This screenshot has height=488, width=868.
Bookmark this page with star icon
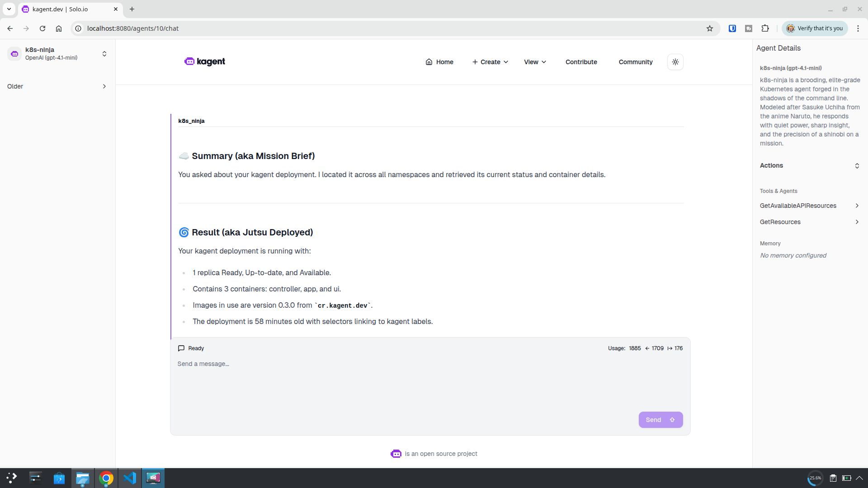tap(709, 28)
